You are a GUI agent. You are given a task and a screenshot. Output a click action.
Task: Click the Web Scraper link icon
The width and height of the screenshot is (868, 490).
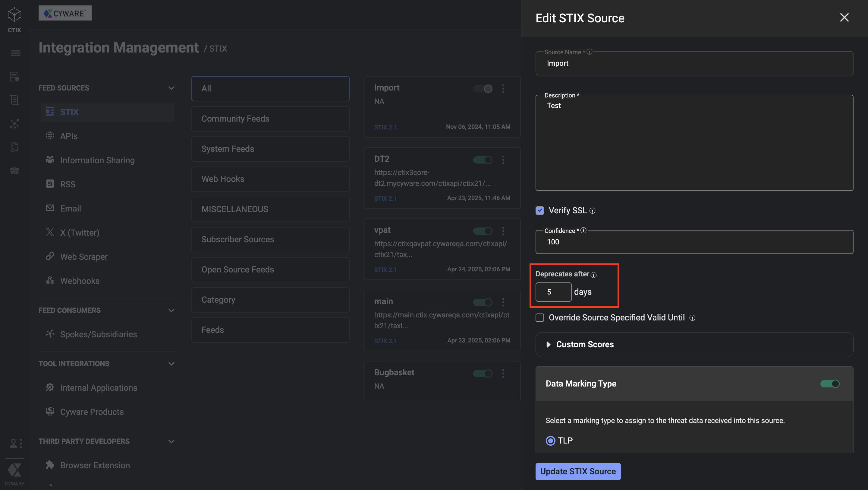50,256
